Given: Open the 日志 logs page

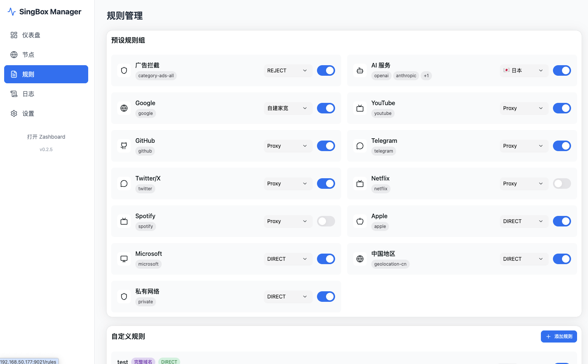Looking at the screenshot, I should click(x=46, y=94).
